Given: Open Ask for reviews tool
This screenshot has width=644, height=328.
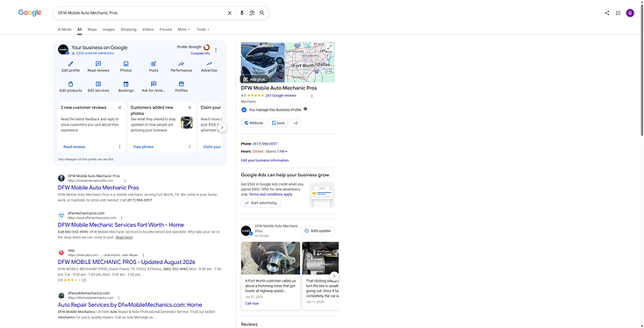Looking at the screenshot, I should 154,87.
